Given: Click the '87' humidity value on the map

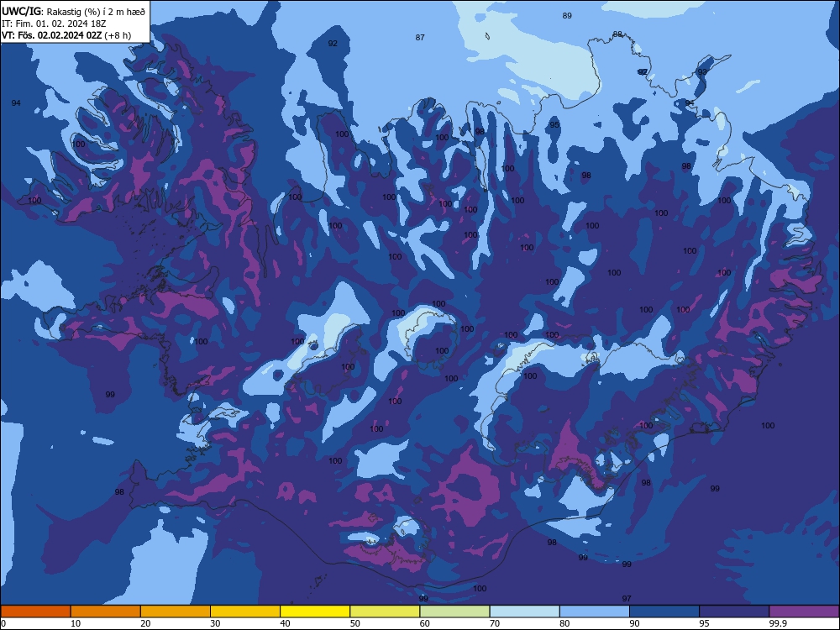Looking at the screenshot, I should pos(420,38).
